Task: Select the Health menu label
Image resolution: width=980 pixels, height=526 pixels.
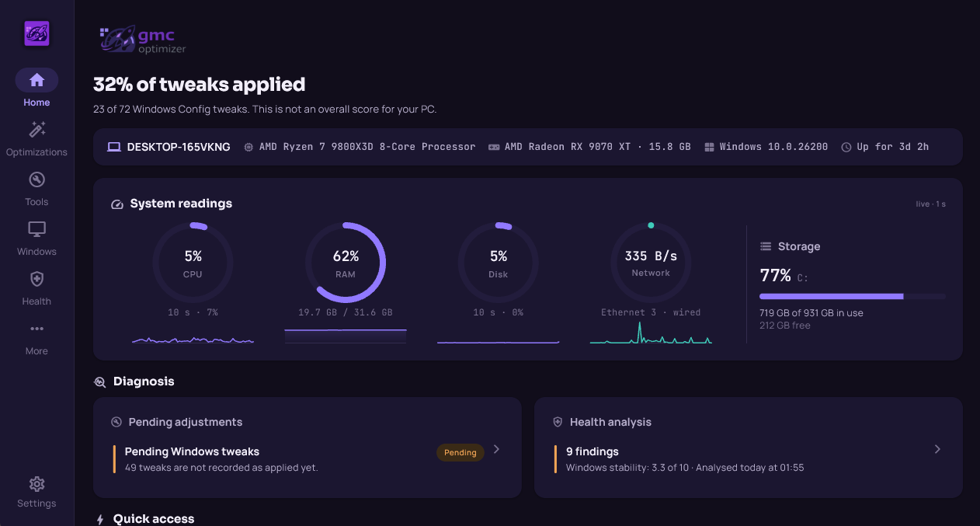Action: click(x=36, y=301)
